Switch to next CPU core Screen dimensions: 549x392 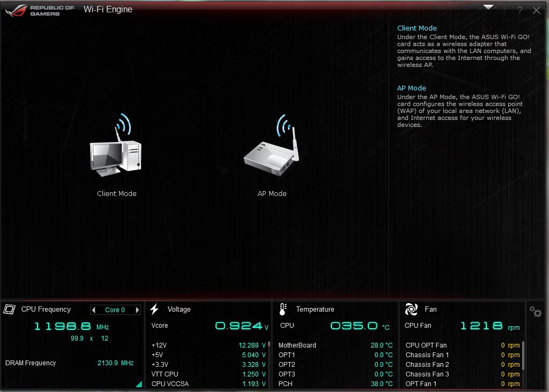[x=137, y=310]
